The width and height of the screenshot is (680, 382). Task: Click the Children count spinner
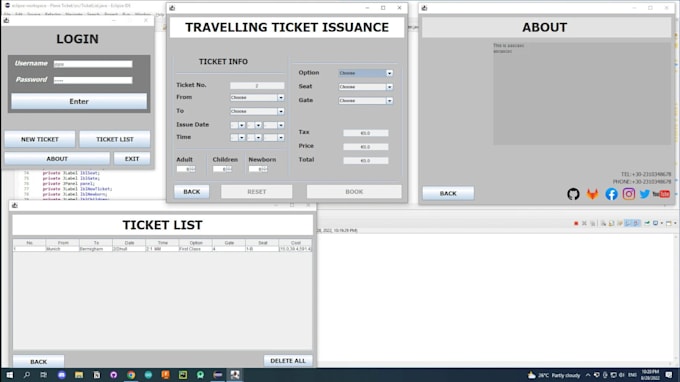coord(222,169)
